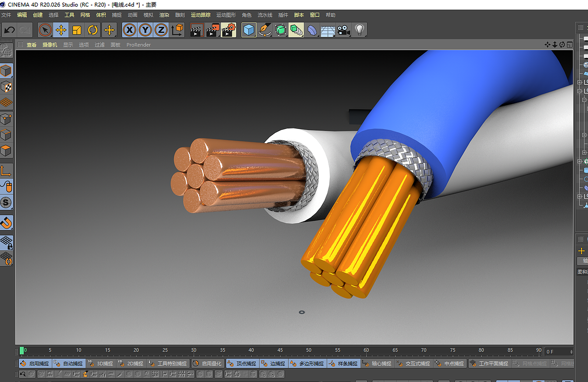
Task: Open 运动图形 menu
Action: click(226, 15)
